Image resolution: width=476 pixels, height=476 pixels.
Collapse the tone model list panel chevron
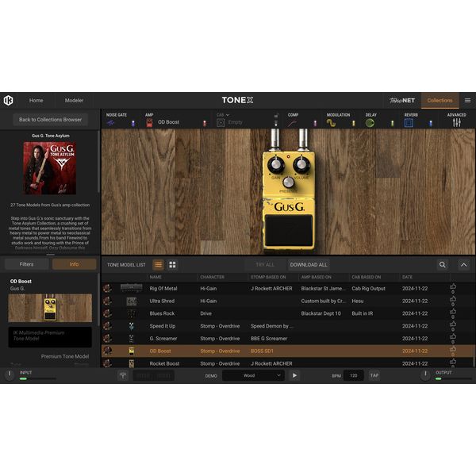tap(463, 265)
